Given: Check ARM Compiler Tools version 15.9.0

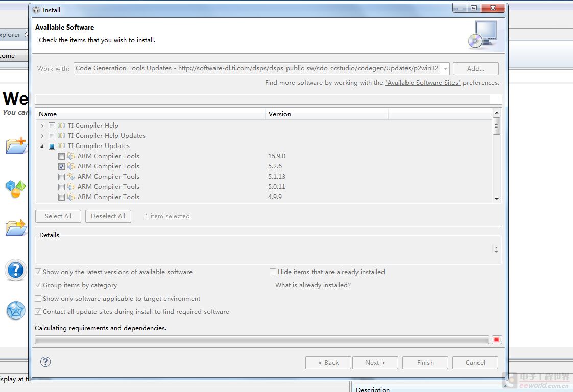Looking at the screenshot, I should (61, 156).
